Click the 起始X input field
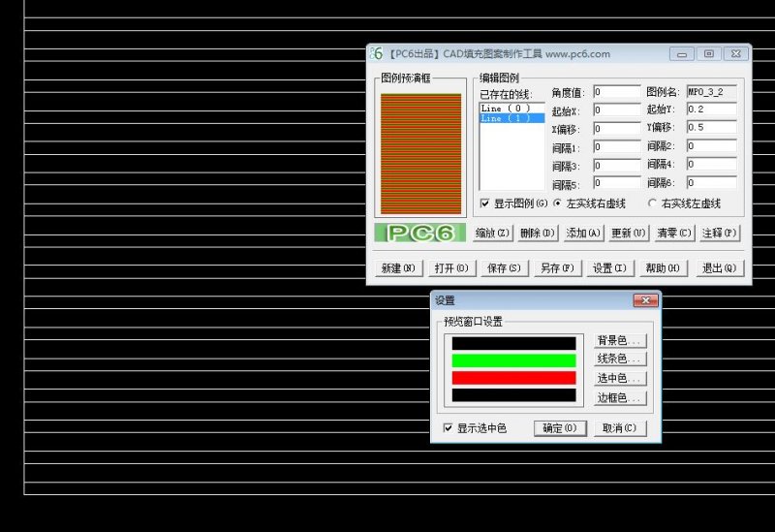The height and width of the screenshot is (532, 775). click(617, 110)
